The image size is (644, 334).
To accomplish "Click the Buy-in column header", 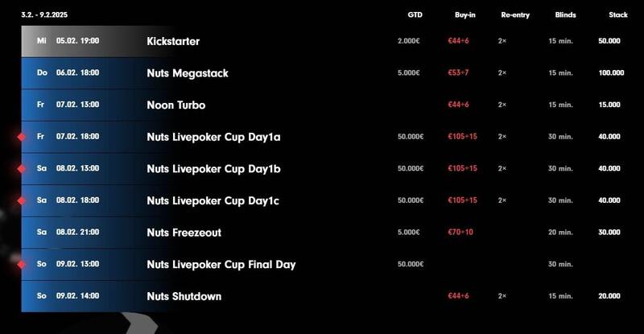I will tap(465, 14).
